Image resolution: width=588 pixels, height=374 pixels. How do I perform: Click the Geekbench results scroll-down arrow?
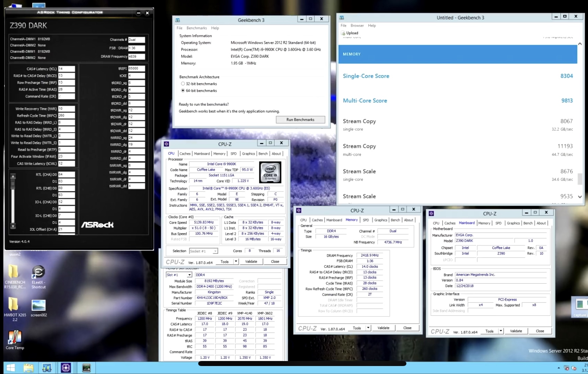580,197
